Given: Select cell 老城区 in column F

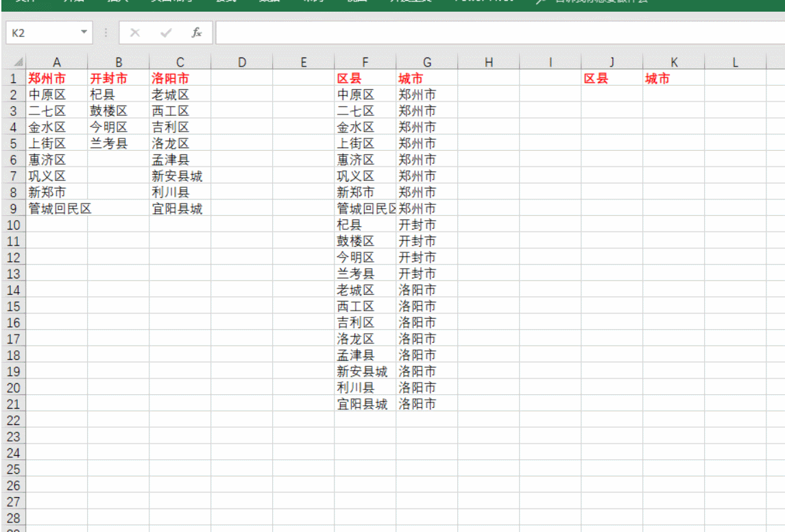Looking at the screenshot, I should coord(365,290).
